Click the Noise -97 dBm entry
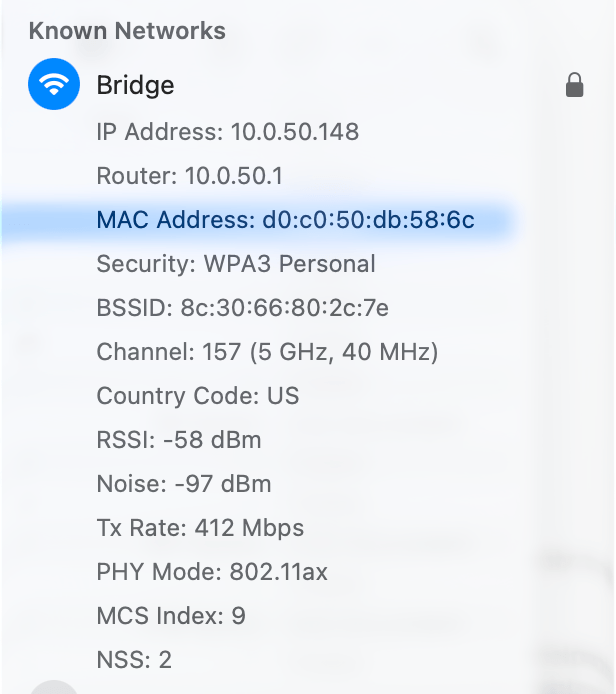The height and width of the screenshot is (694, 616). (183, 484)
